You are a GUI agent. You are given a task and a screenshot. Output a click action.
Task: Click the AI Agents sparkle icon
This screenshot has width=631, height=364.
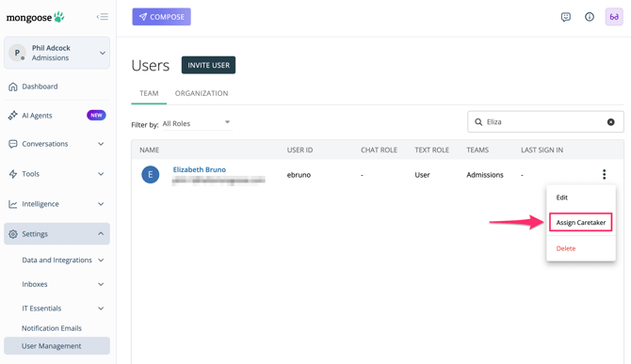(13, 116)
